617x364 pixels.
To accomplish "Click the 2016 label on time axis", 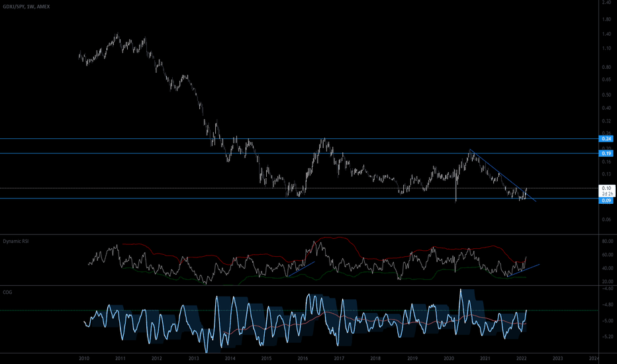I will coord(303,359).
